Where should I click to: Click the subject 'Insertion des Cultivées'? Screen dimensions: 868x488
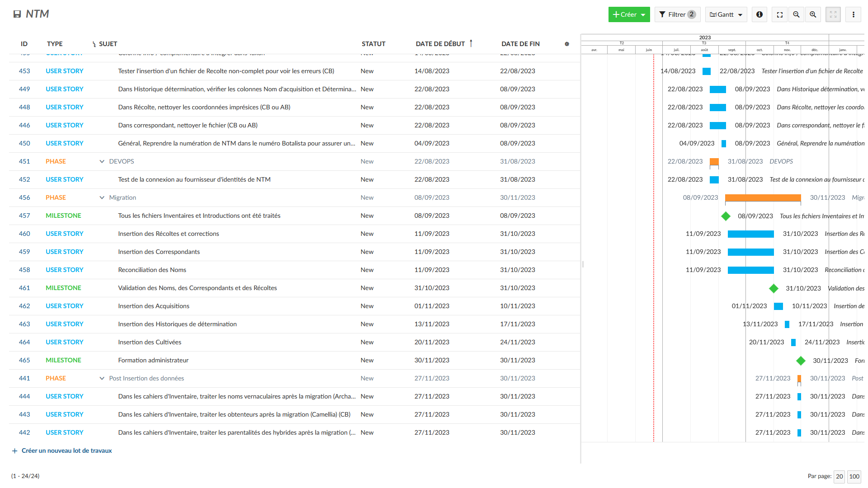pyautogui.click(x=150, y=342)
